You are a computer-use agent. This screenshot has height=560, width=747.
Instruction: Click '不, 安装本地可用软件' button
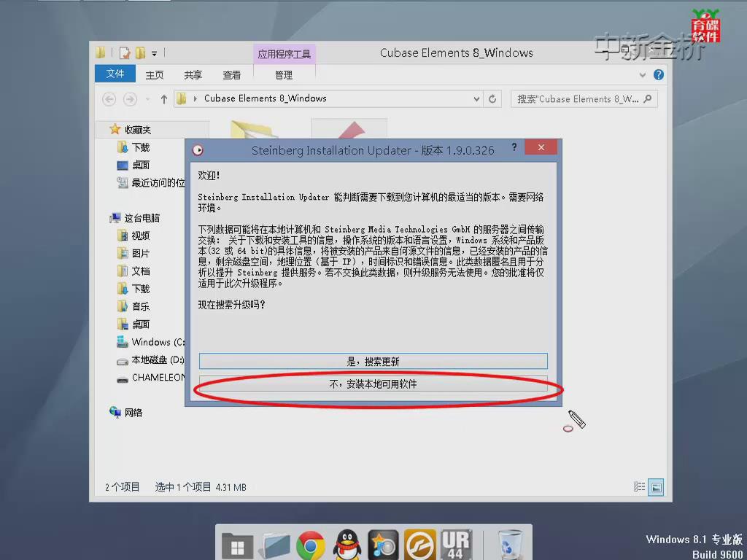(x=373, y=384)
